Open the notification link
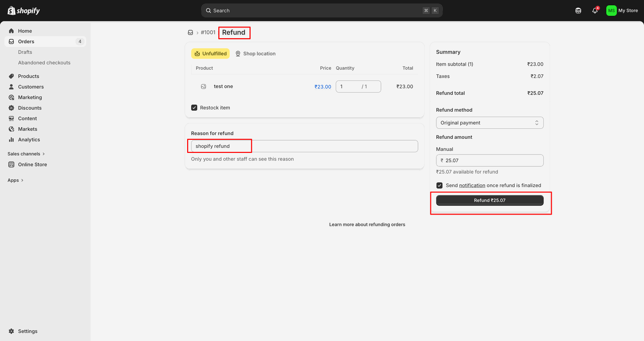This screenshot has width=644, height=341. 472,185
